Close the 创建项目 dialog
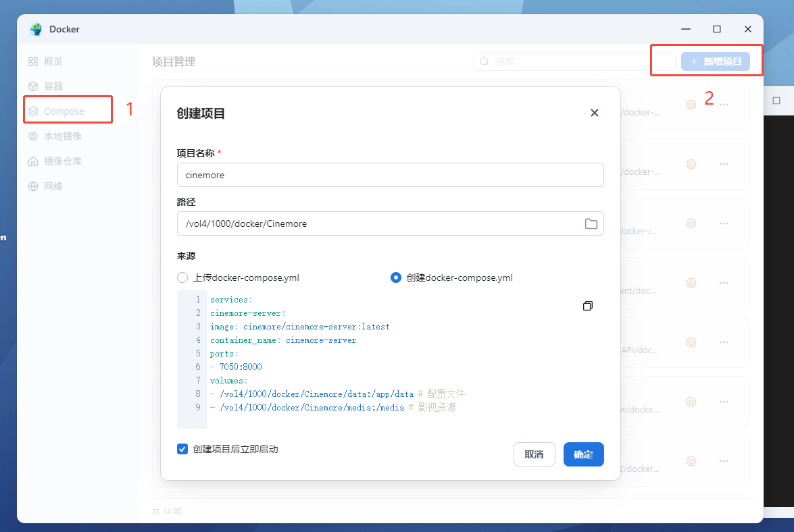The height and width of the screenshot is (532, 794). click(x=595, y=113)
